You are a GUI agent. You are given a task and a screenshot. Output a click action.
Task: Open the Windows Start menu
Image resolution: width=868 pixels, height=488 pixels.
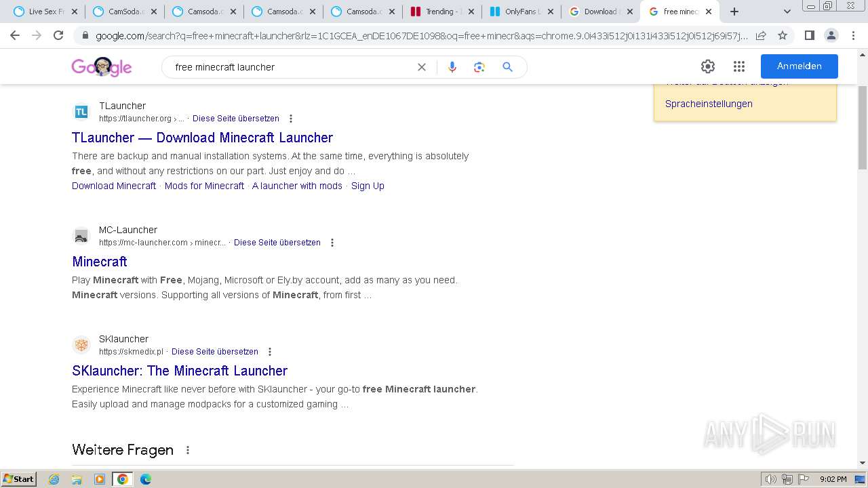click(18, 479)
